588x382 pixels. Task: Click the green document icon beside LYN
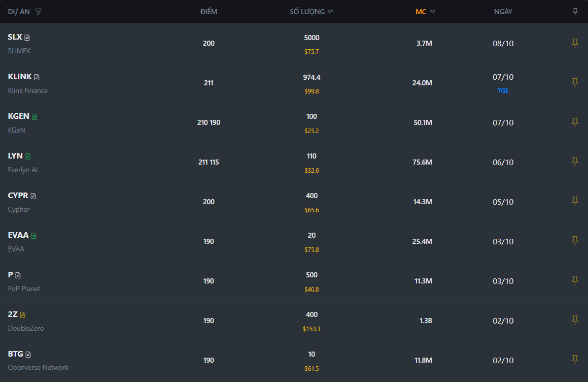click(28, 156)
